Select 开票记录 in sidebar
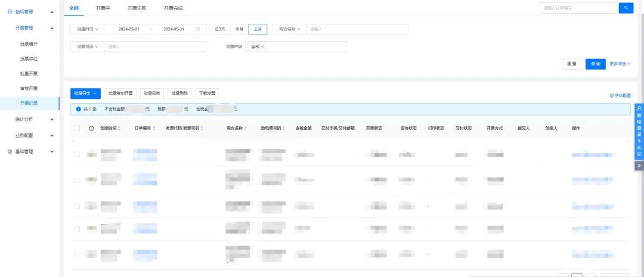The width and height of the screenshot is (644, 277). (x=29, y=103)
